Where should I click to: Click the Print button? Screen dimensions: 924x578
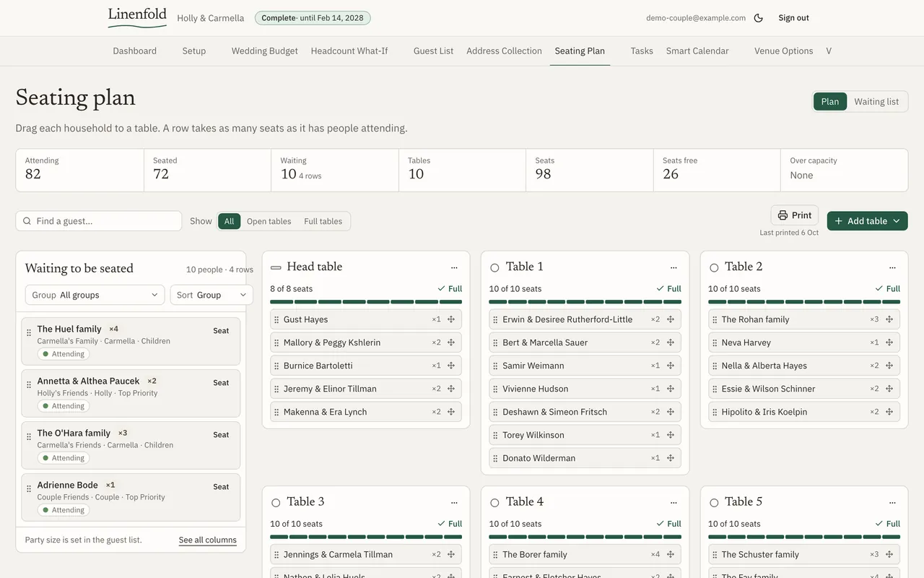click(794, 215)
